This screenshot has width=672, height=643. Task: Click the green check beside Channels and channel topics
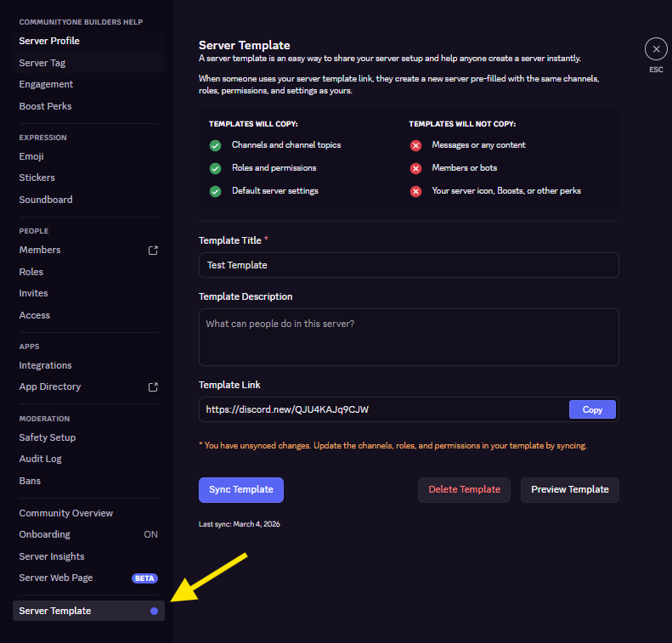[x=215, y=145]
